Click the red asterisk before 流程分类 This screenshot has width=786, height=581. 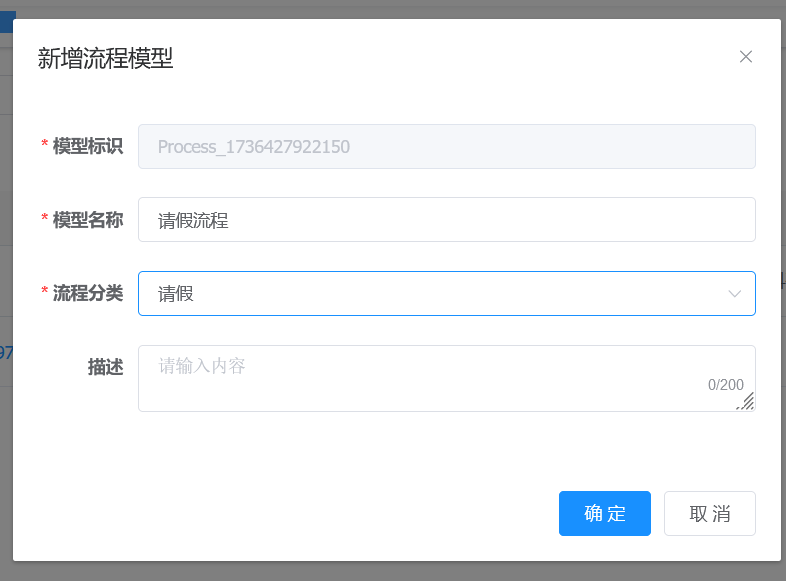click(44, 293)
